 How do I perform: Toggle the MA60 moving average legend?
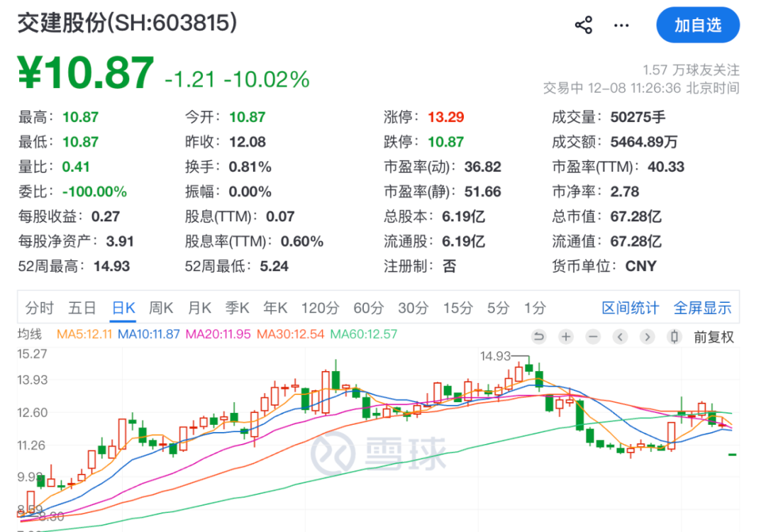(x=364, y=334)
